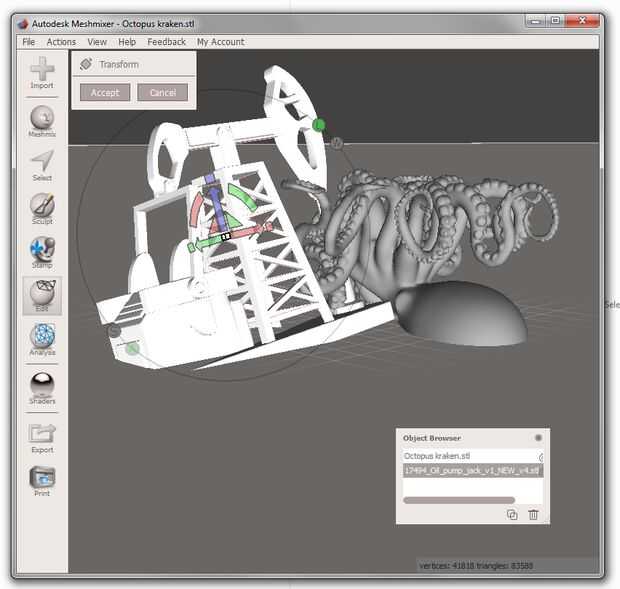Open the View menu

click(x=97, y=42)
